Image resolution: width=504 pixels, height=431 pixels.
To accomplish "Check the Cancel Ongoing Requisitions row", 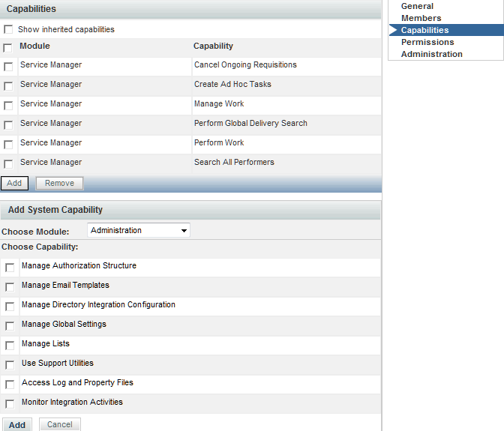I will 8,67.
